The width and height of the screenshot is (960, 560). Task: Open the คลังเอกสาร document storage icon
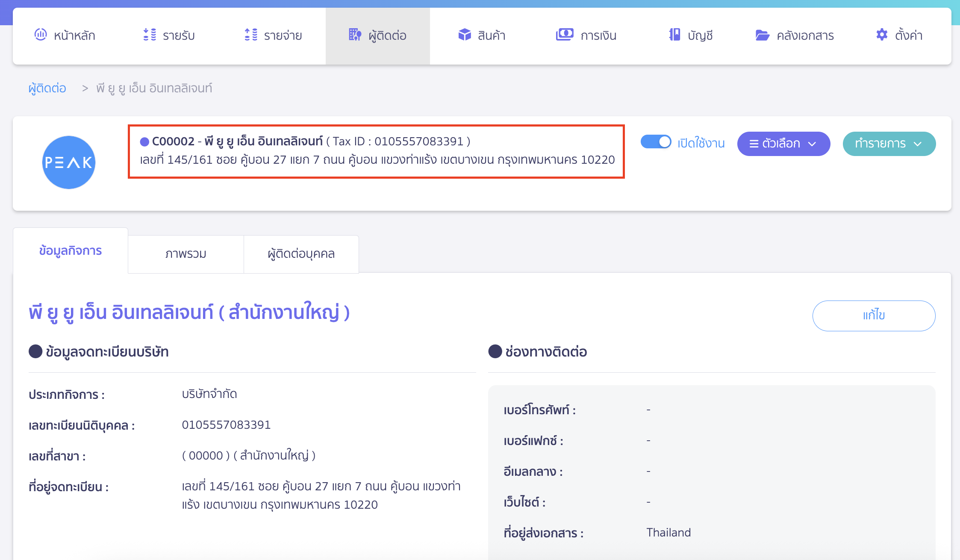(x=763, y=35)
